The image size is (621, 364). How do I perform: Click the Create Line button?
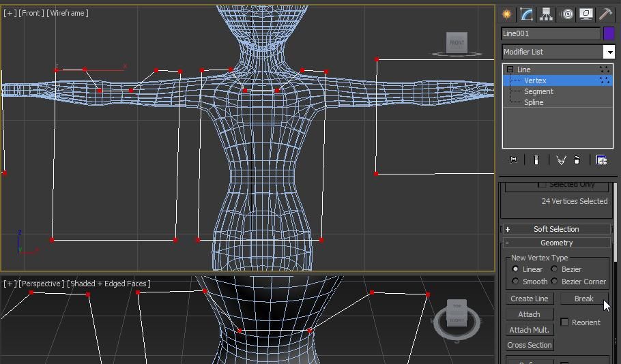coord(529,299)
